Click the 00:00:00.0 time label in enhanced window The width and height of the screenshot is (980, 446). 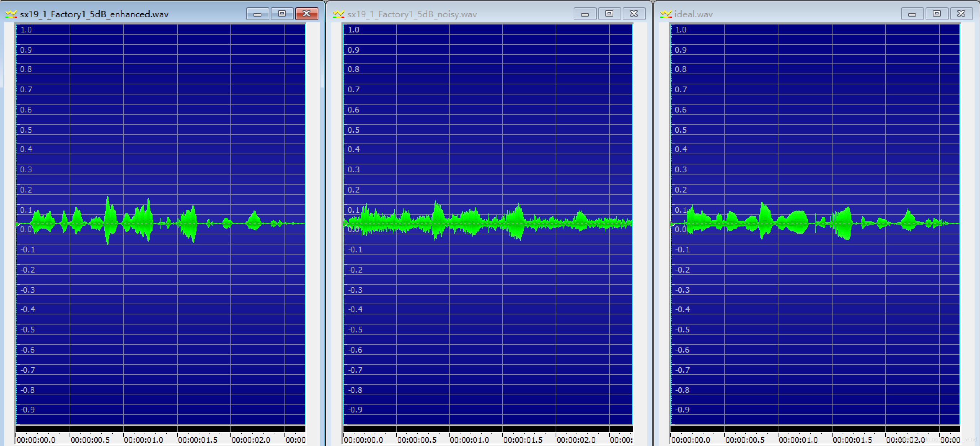click(36, 440)
